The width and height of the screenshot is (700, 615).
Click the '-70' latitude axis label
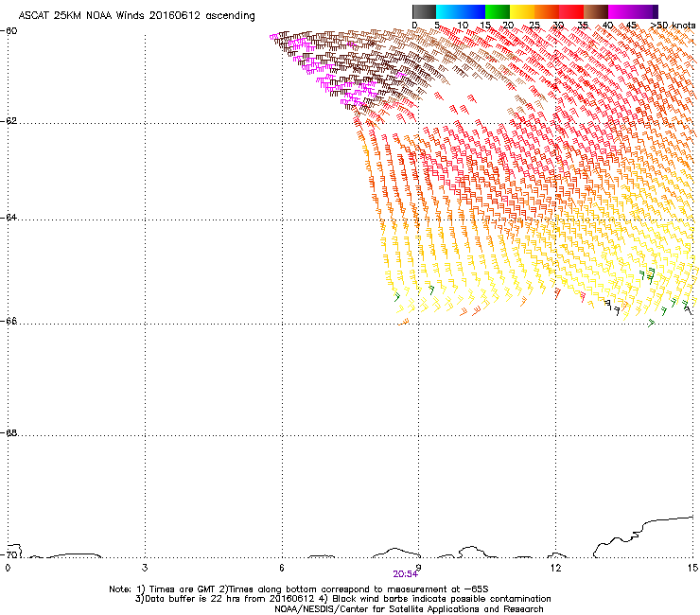(x=9, y=554)
